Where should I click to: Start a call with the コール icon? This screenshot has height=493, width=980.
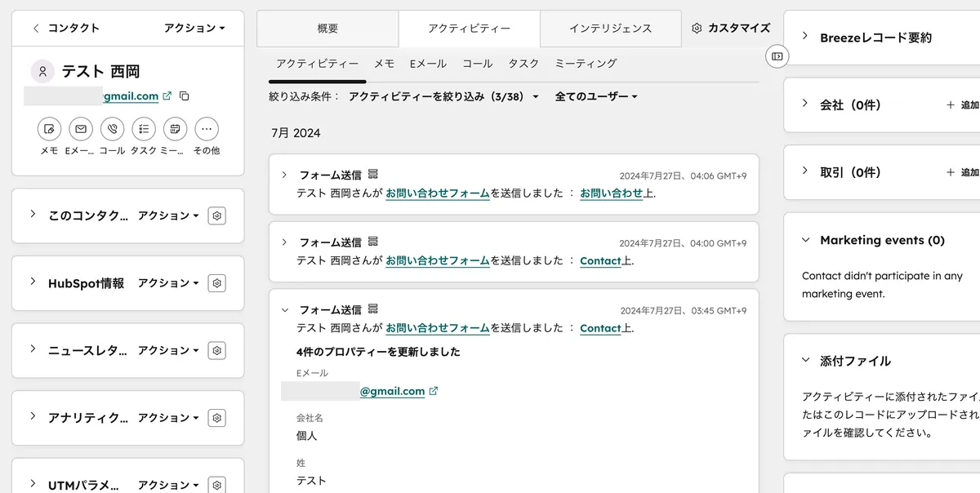click(x=112, y=129)
